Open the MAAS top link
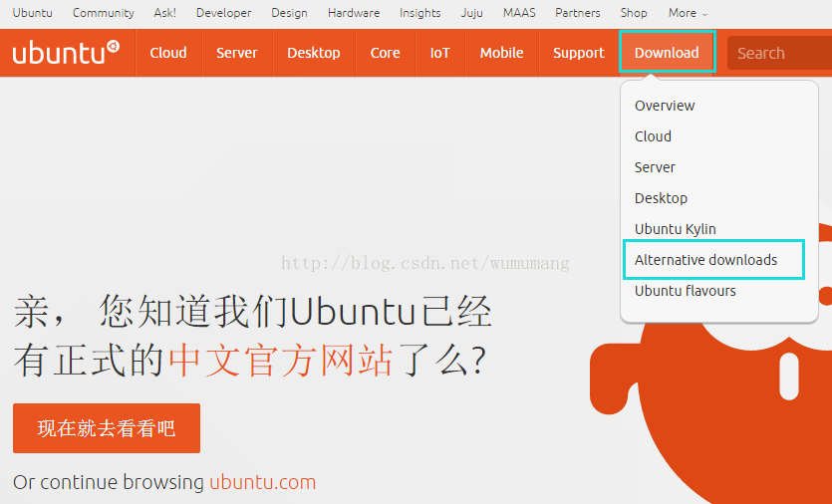 pyautogui.click(x=519, y=13)
